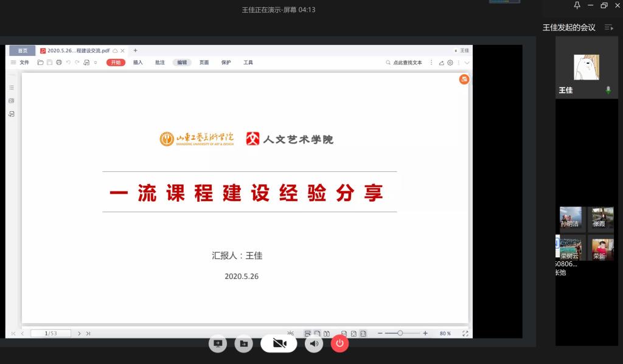
Task: Click the share screen button in meeting controls
Action: [218, 343]
